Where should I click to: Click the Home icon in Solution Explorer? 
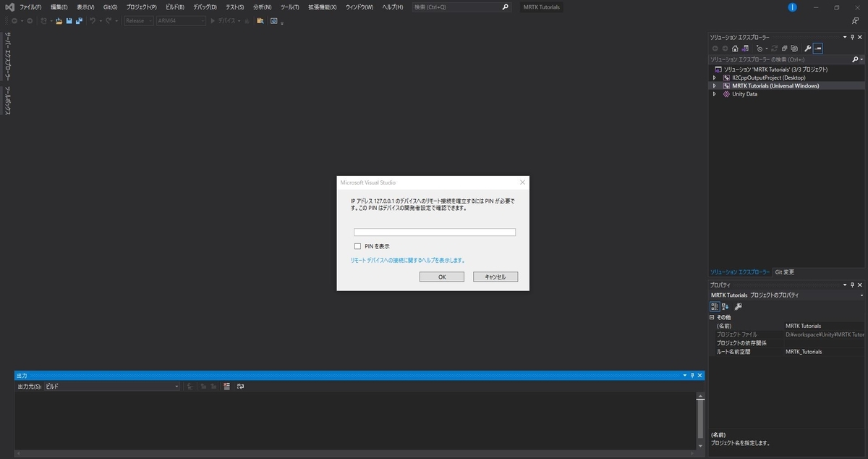click(x=735, y=49)
